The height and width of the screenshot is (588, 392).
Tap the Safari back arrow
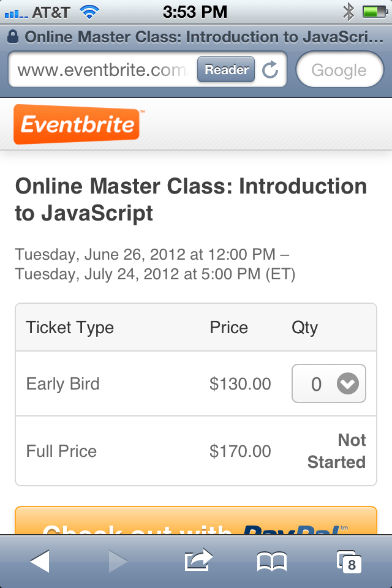(x=40, y=560)
